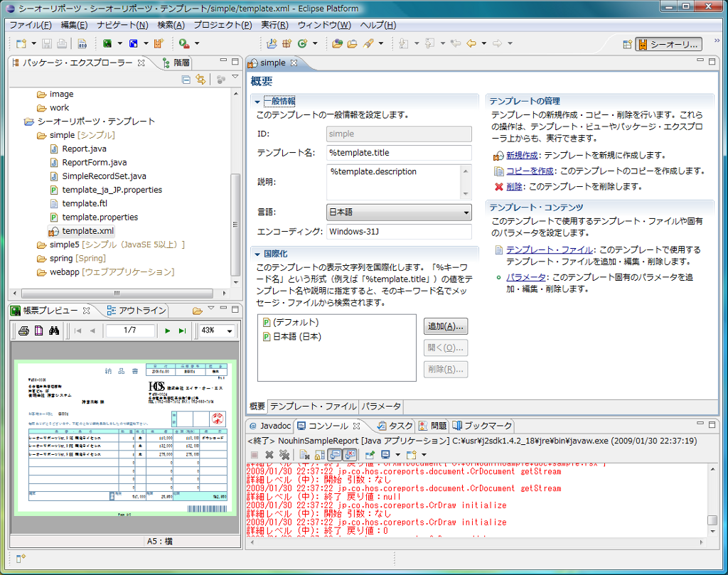Open the ファイル(F) menu
Viewport: 728px width, 575px height.
click(x=31, y=25)
